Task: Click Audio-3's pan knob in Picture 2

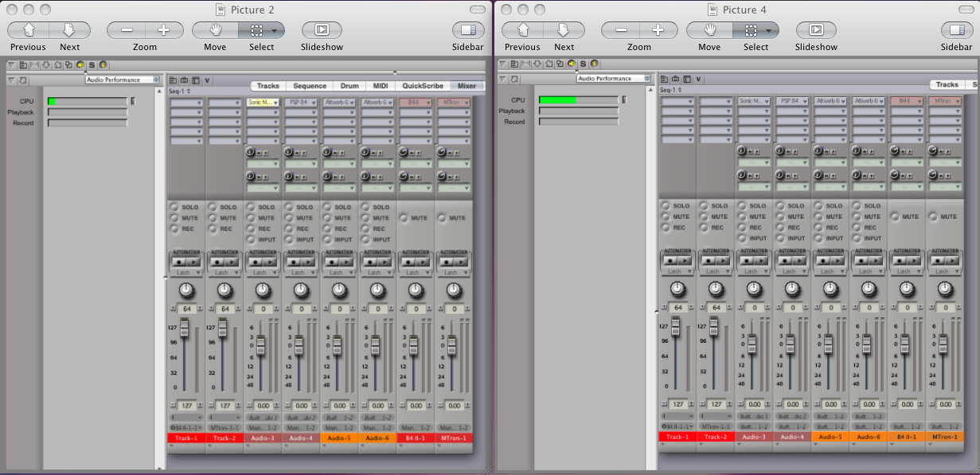Action: click(263, 290)
